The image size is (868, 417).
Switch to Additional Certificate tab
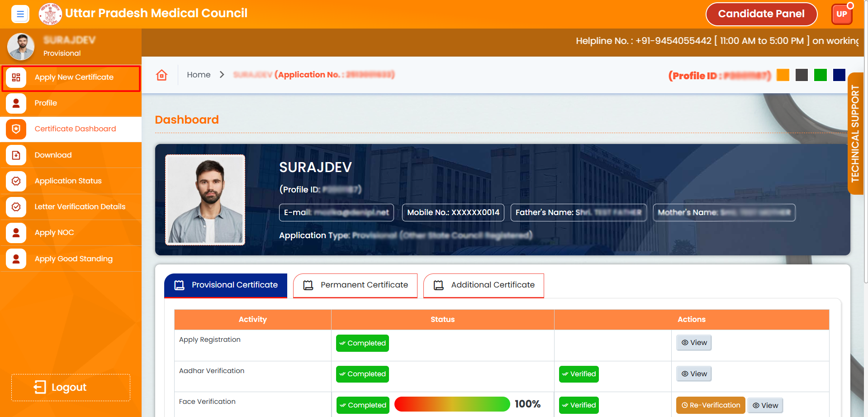tap(484, 285)
